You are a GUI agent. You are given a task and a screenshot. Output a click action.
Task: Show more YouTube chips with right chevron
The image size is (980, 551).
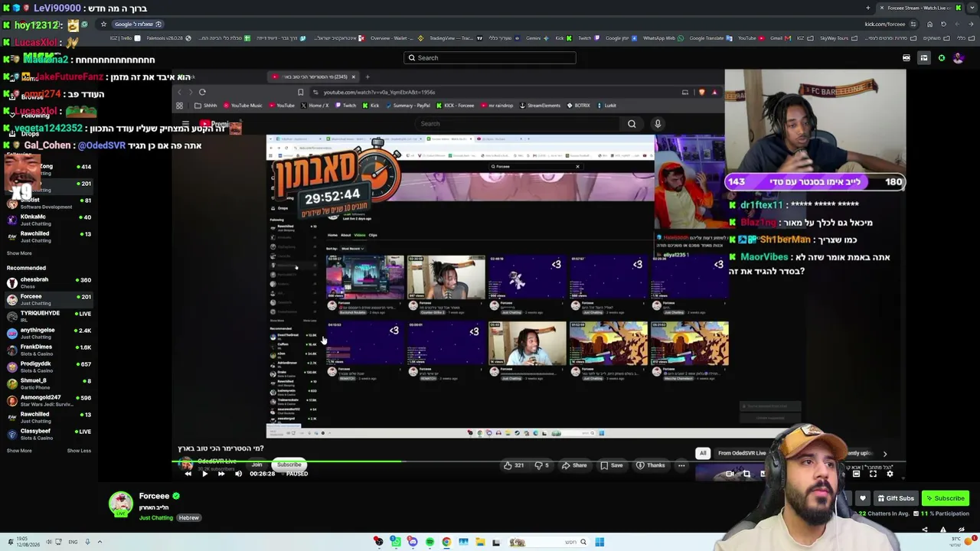(x=885, y=454)
